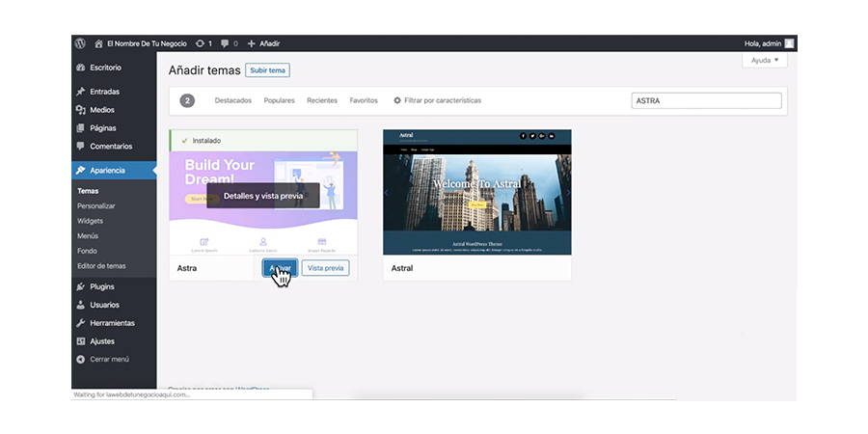Viewport: 868px width, 434px height.
Task: Click the Medios media icon
Action: tap(81, 110)
